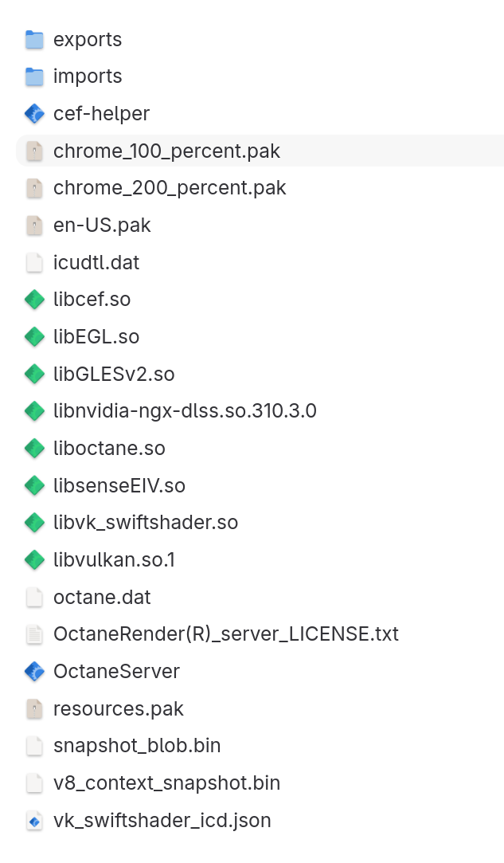This screenshot has width=504, height=863.
Task: Select libnvidia-ngx-dlss.so.310.3.0 file
Action: [x=185, y=411]
